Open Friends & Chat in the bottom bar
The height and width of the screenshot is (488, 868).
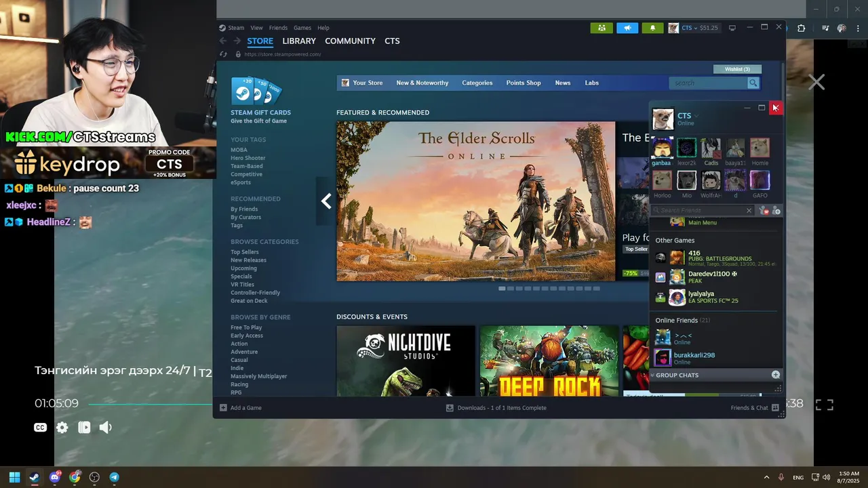tap(754, 408)
